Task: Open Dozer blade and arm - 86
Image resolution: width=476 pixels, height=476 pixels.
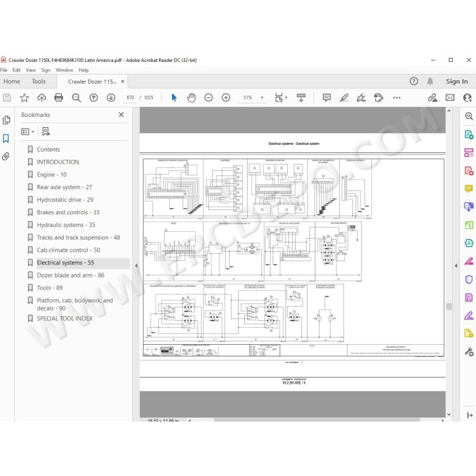Action: [x=71, y=275]
